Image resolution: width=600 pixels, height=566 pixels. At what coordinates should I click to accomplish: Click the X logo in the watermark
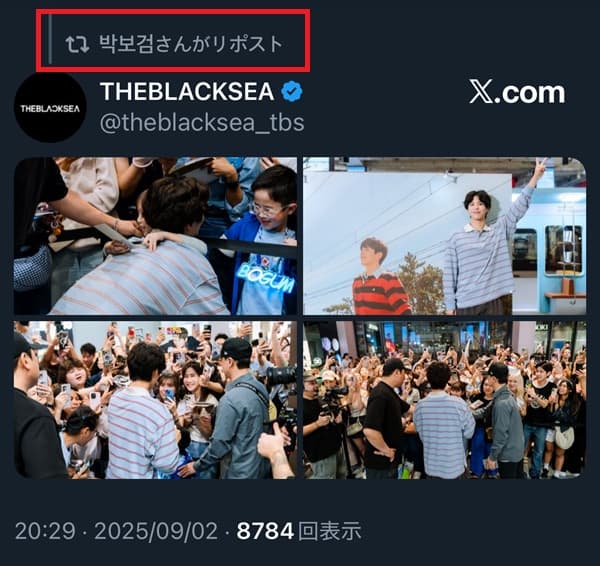pyautogui.click(x=481, y=93)
